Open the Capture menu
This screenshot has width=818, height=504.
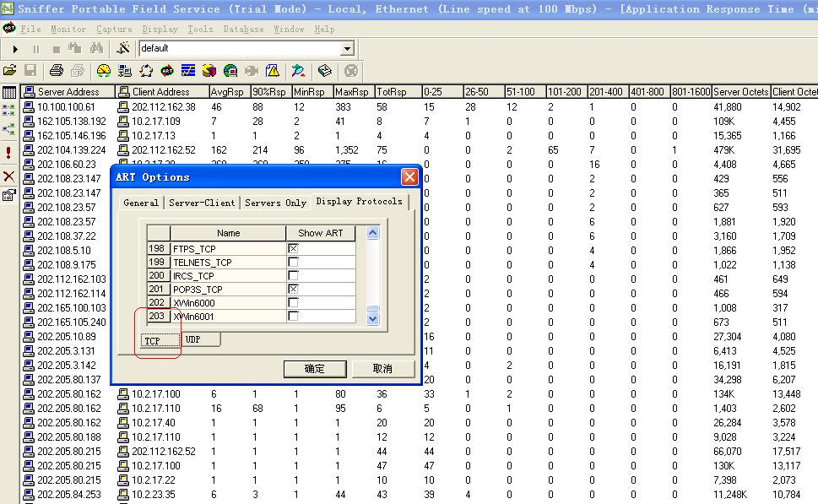click(x=114, y=29)
